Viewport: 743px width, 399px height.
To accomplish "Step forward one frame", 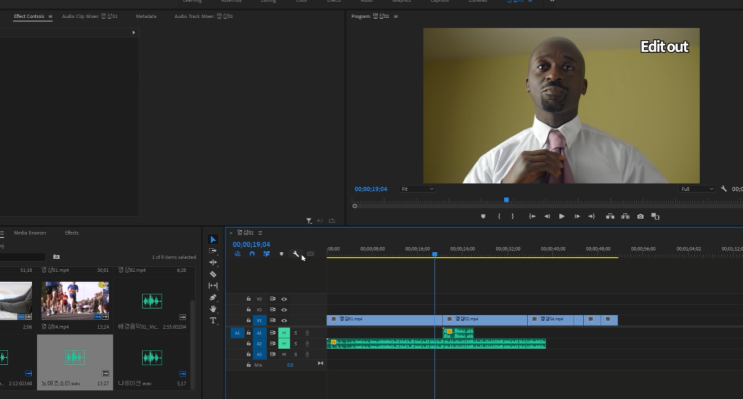I will (577, 216).
